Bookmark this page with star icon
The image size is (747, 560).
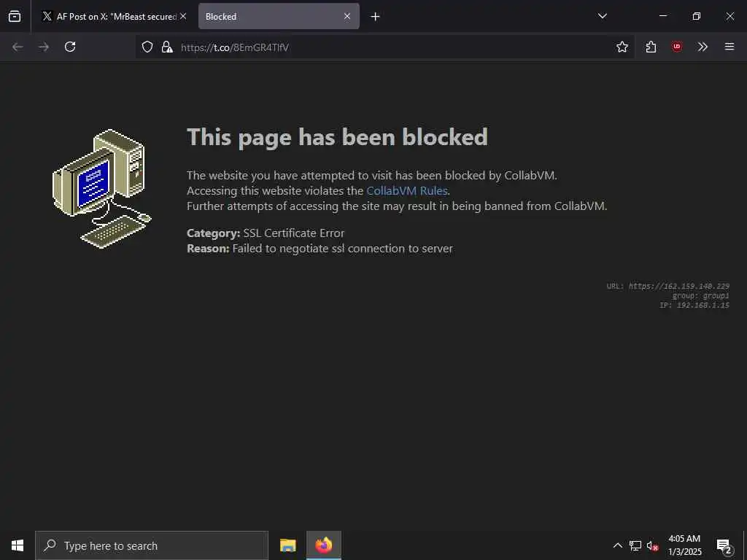pos(622,47)
